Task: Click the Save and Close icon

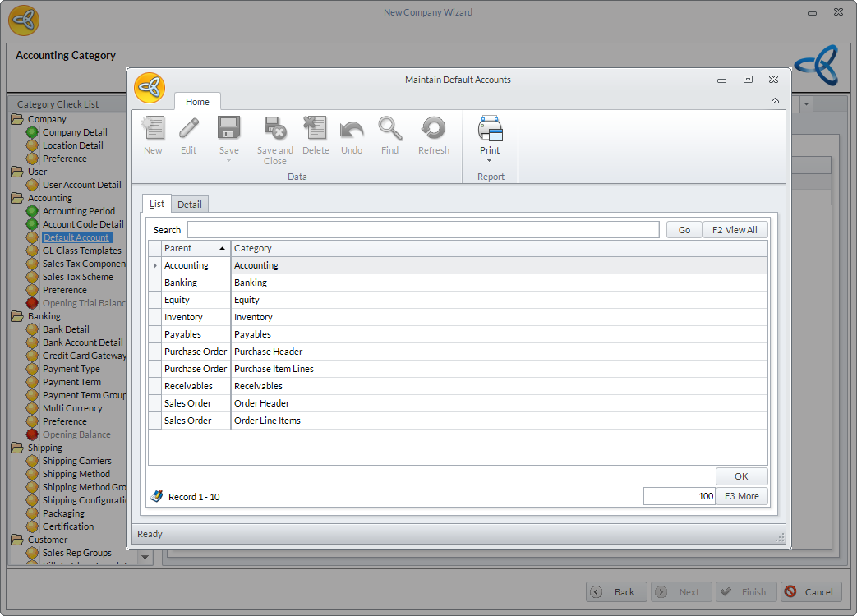Action: (274, 129)
